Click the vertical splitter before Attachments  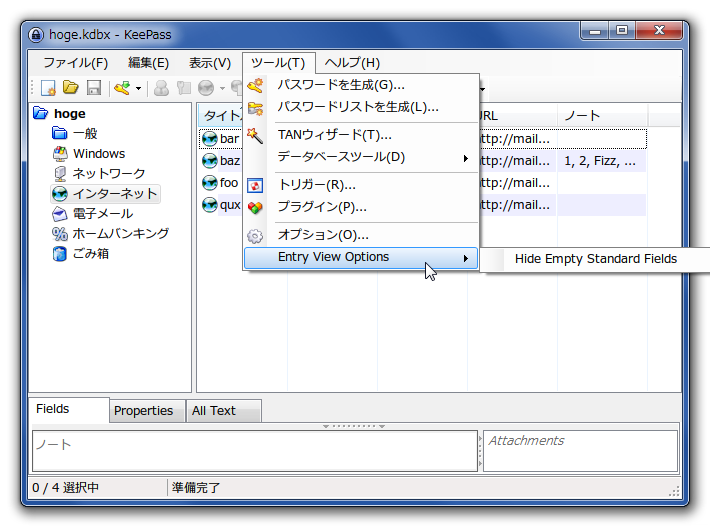(x=480, y=451)
